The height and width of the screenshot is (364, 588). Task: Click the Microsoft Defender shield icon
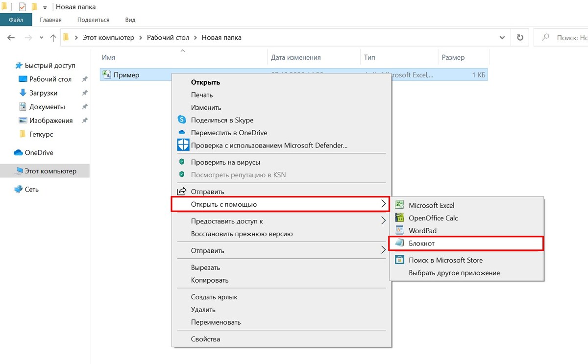coord(183,145)
